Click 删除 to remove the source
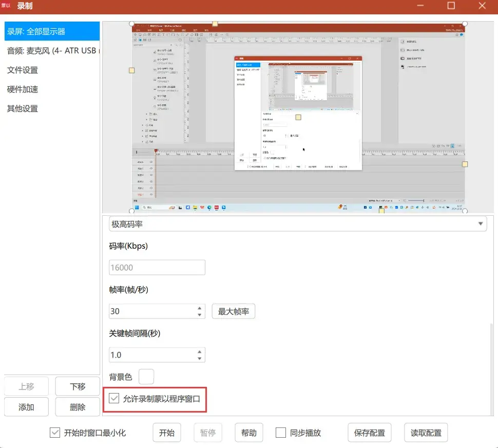498x448 pixels. tap(78, 407)
